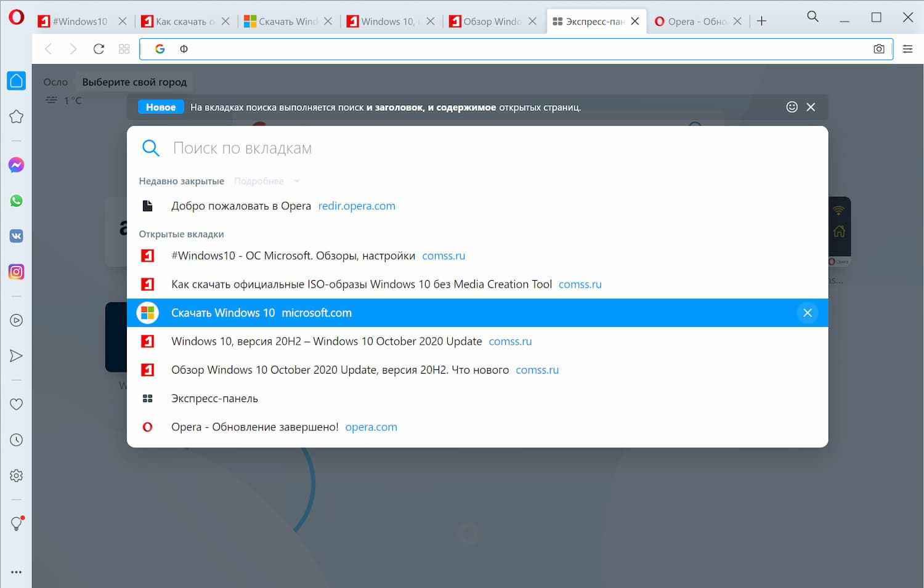Open the Opera main menu logo

tap(17, 17)
